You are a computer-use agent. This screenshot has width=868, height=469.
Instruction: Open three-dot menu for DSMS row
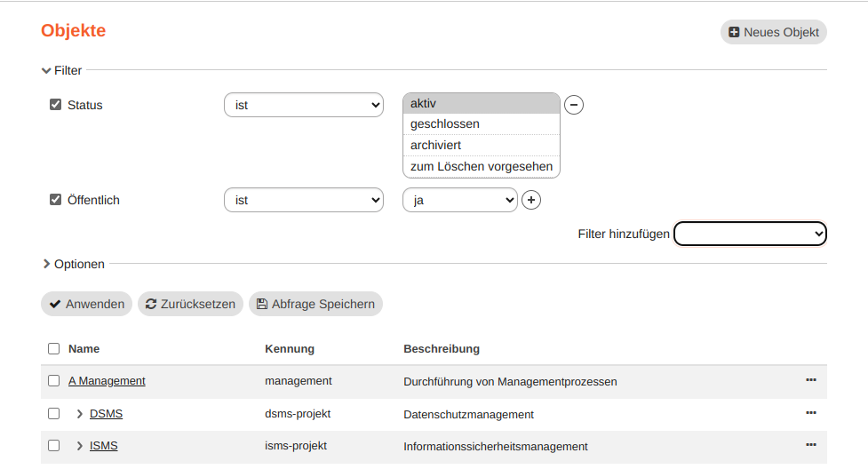pyautogui.click(x=810, y=413)
